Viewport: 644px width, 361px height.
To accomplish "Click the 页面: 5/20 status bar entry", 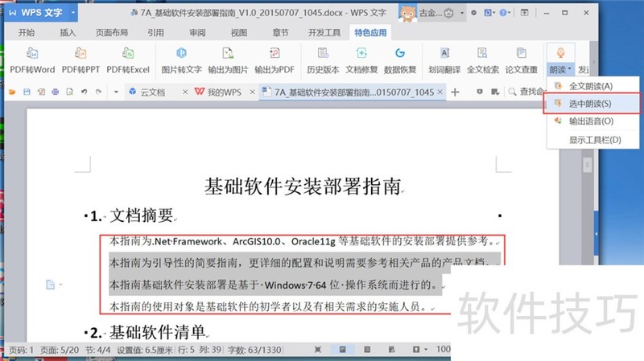I will click(59, 350).
